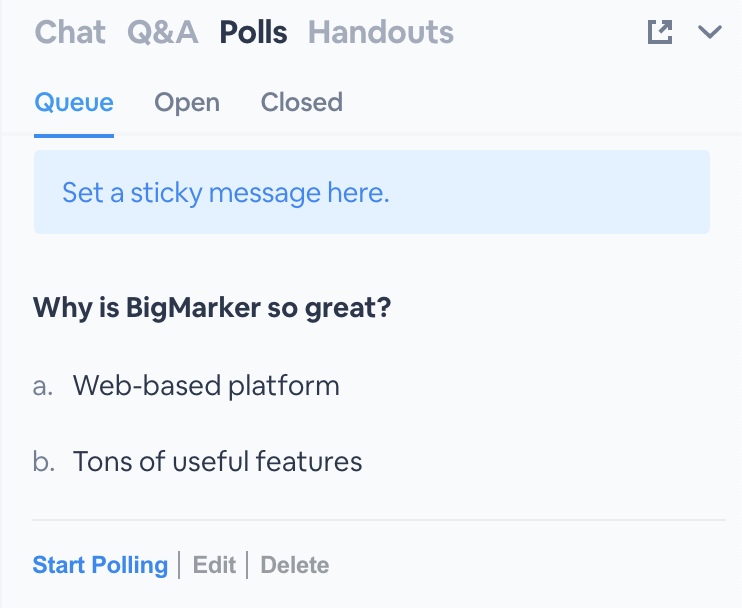Collapse the panel with the chevron arrow
The image size is (742, 608).
(709, 32)
